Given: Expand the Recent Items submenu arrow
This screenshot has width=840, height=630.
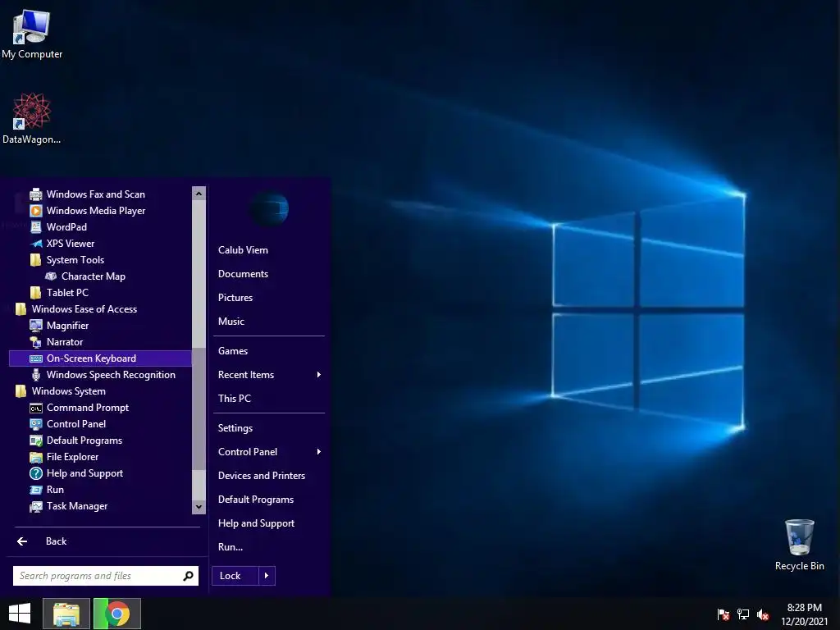Looking at the screenshot, I should 319,374.
